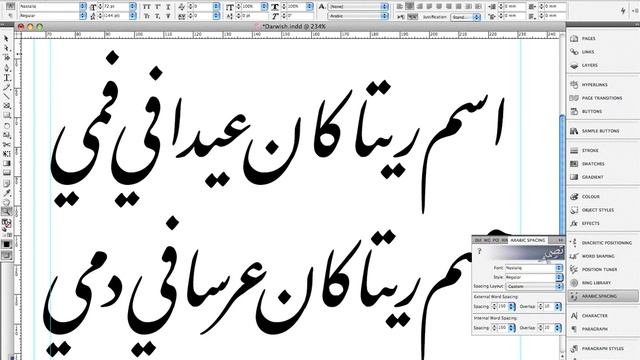Toggle Subscript in control bar
The width and height of the screenshot is (640, 360).
point(158,16)
